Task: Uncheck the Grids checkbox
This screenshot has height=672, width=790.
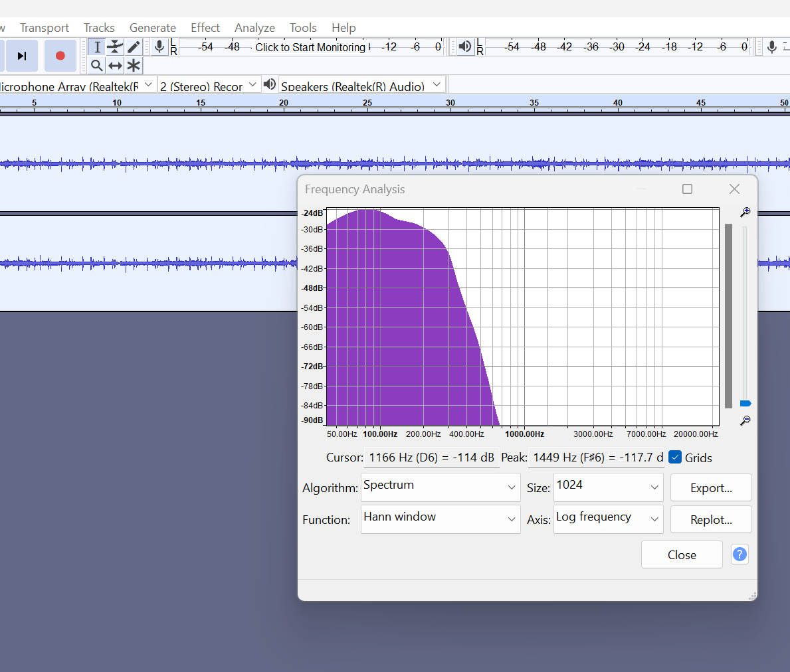Action: (675, 458)
